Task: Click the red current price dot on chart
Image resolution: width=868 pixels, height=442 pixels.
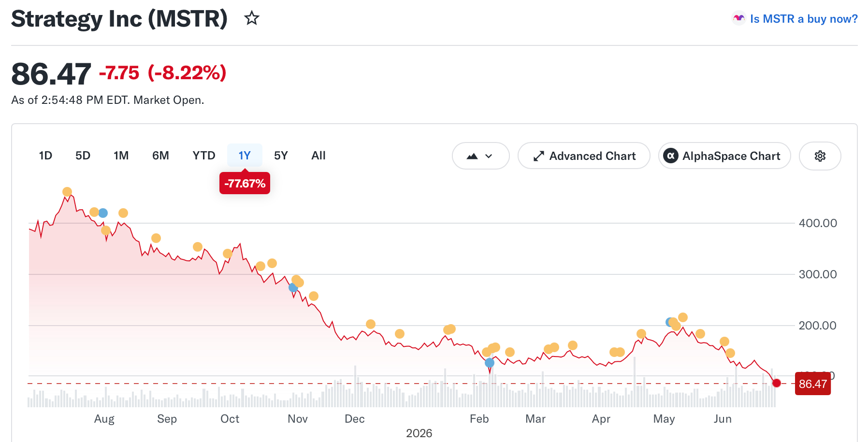Action: [776, 383]
